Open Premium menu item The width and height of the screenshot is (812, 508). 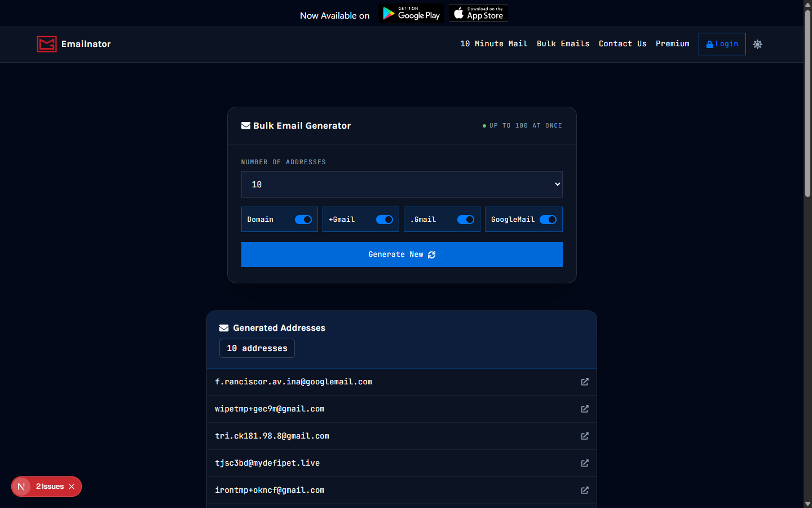[x=673, y=44]
